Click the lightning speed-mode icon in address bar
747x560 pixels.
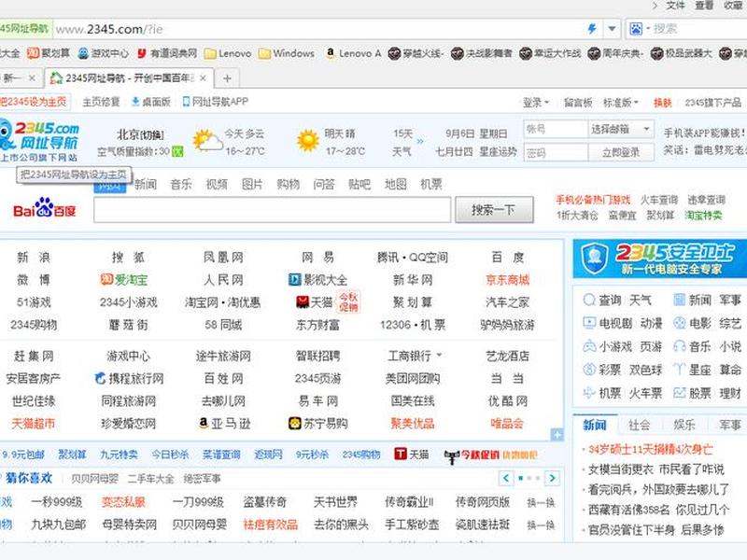[592, 29]
